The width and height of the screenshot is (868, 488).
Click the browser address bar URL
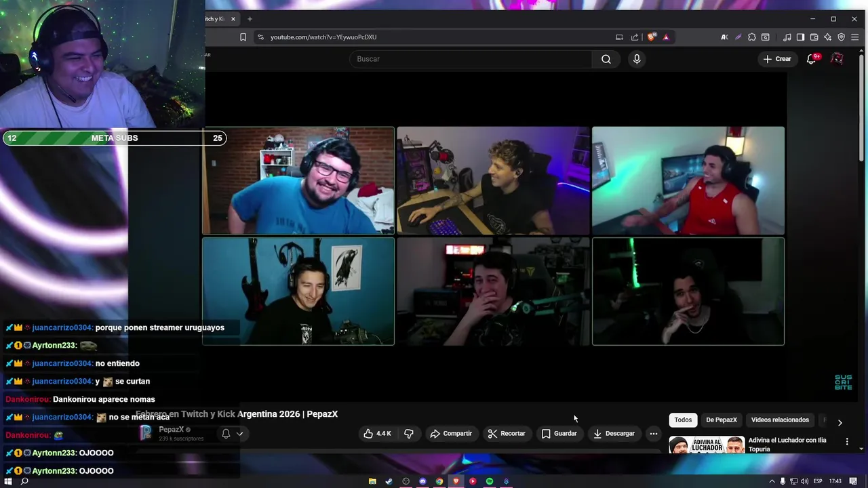coord(323,37)
